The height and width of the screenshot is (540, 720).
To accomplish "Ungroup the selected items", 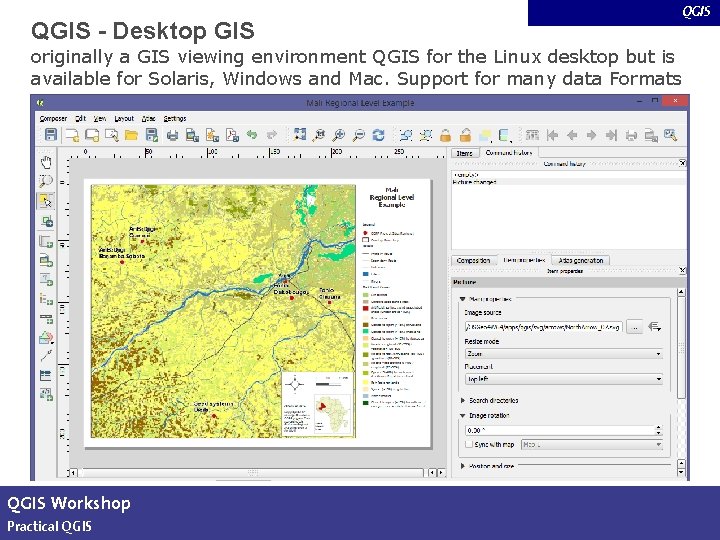I will 426,135.
